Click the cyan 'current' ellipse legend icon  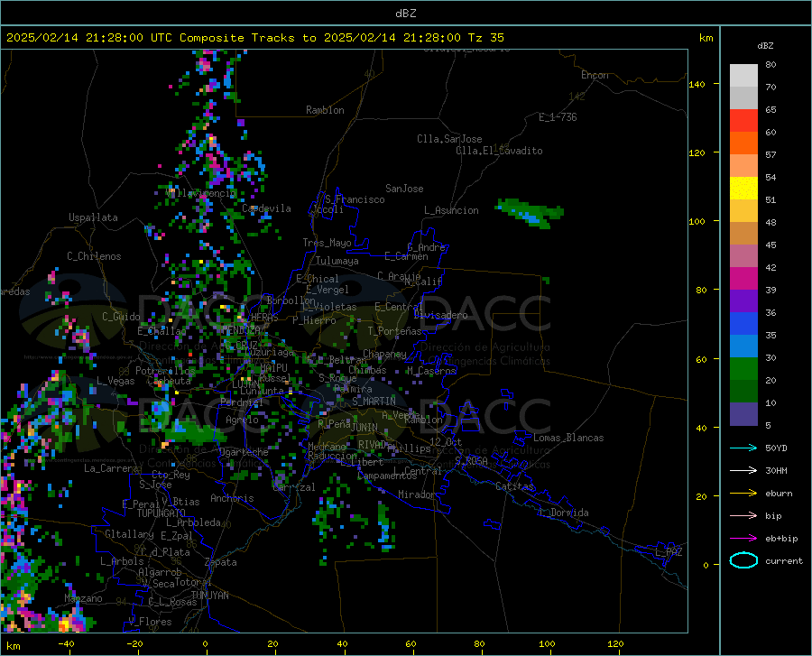coord(743,560)
